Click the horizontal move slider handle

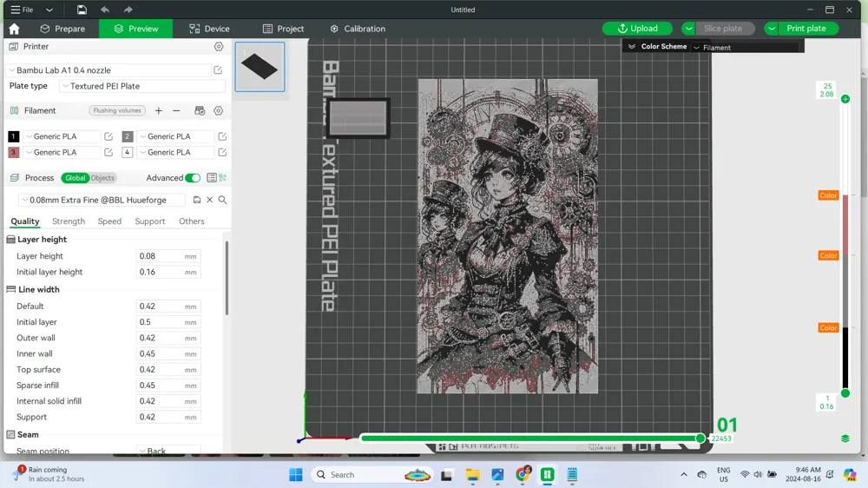[x=700, y=439]
